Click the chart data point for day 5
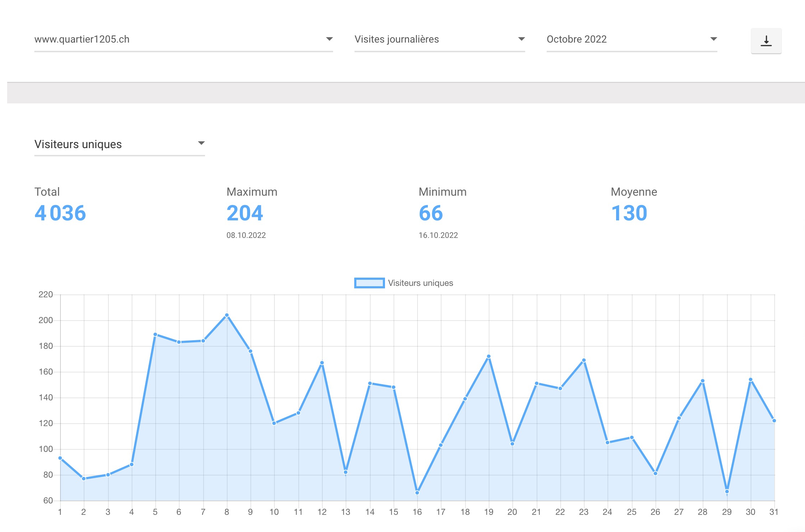Viewport: 805px width, 532px height. point(155,335)
